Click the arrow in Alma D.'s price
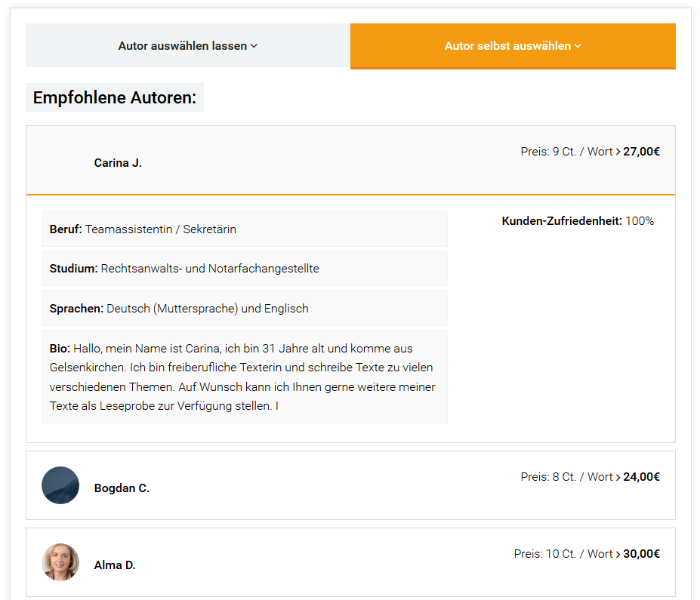The width and height of the screenshot is (700, 600). [x=618, y=554]
